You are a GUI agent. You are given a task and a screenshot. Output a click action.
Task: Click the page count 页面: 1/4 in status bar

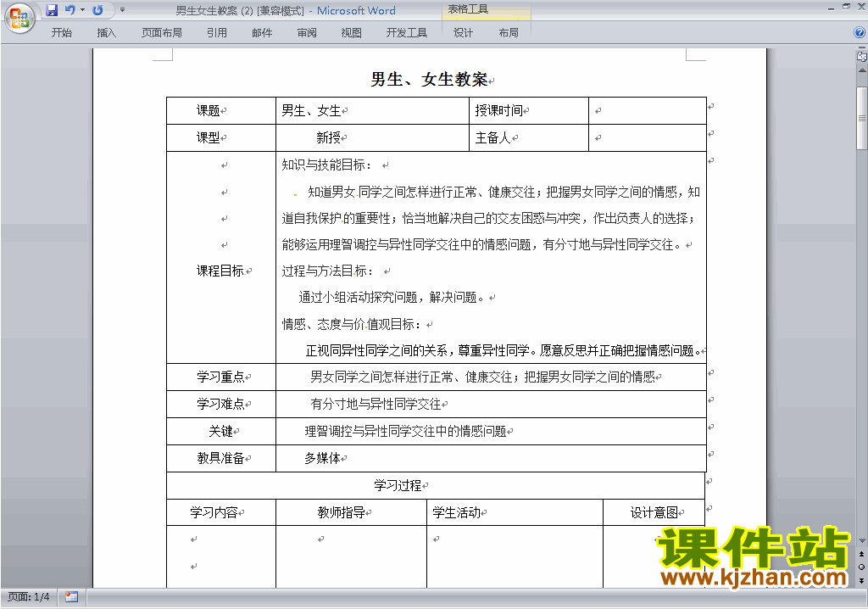[29, 597]
